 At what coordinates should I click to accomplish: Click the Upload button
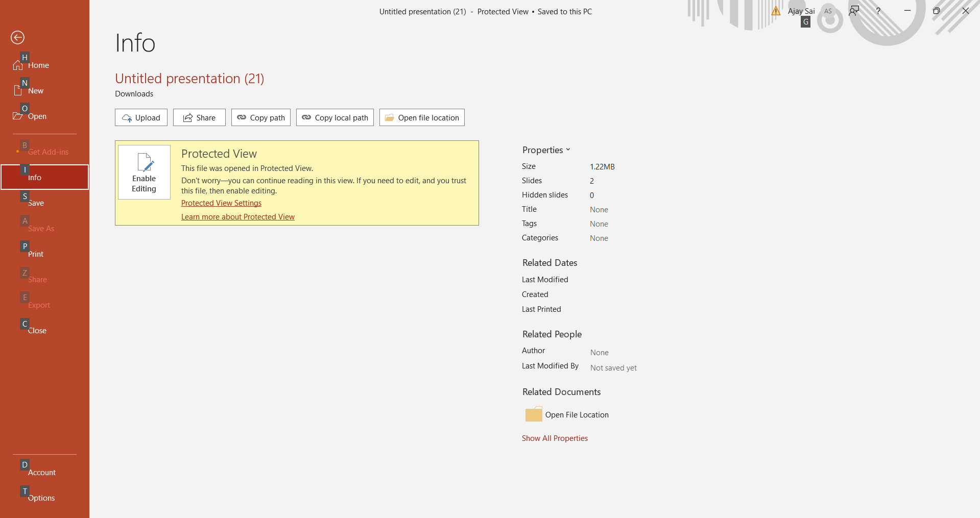click(141, 117)
